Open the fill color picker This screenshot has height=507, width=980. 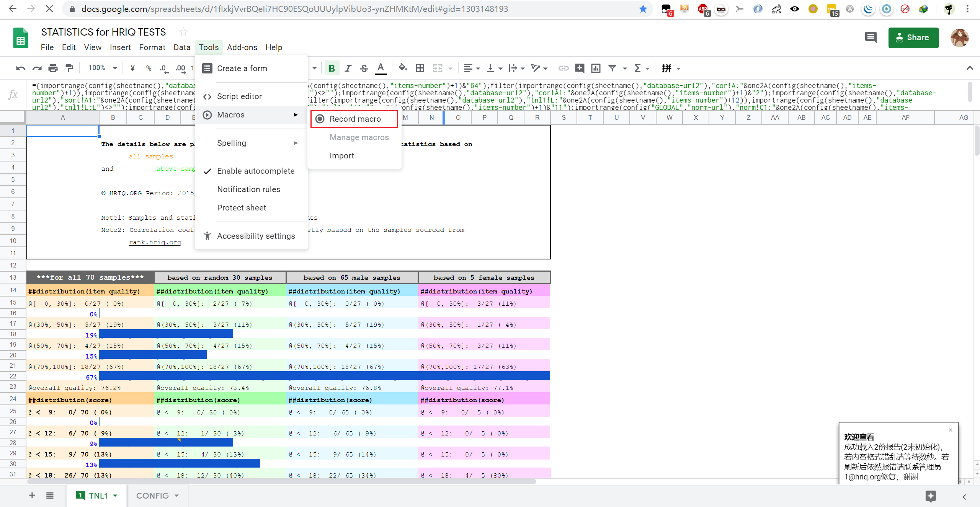click(x=402, y=68)
